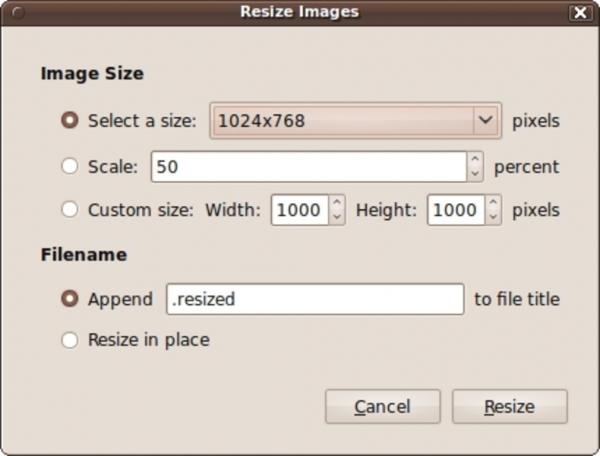Viewport: 600px width, 456px height.
Task: Click into the Scale percent field
Action: (x=309, y=167)
